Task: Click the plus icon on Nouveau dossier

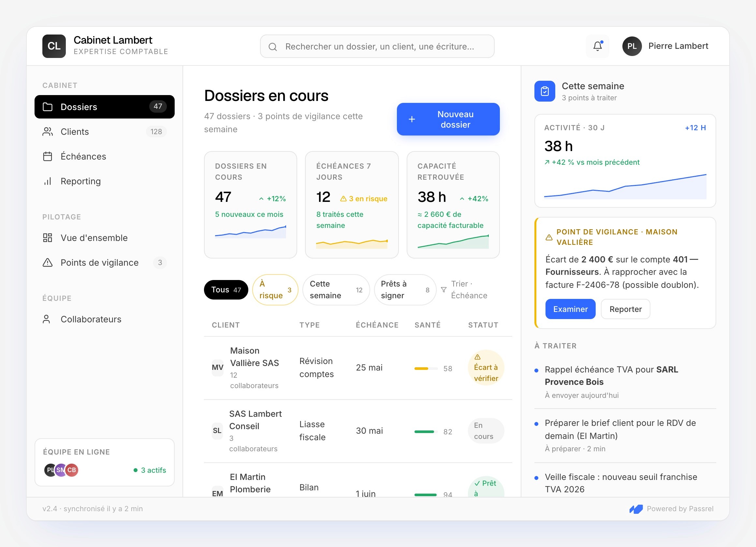Action: [412, 119]
